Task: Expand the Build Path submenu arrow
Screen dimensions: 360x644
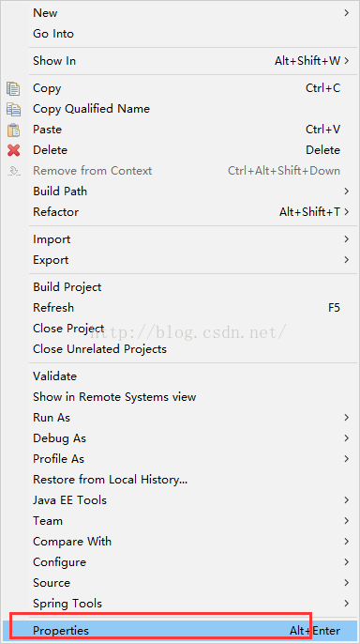Action: coord(347,192)
